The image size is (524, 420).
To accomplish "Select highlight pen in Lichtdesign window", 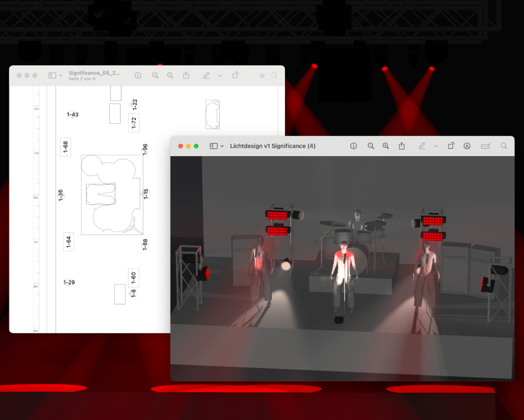I will 422,146.
